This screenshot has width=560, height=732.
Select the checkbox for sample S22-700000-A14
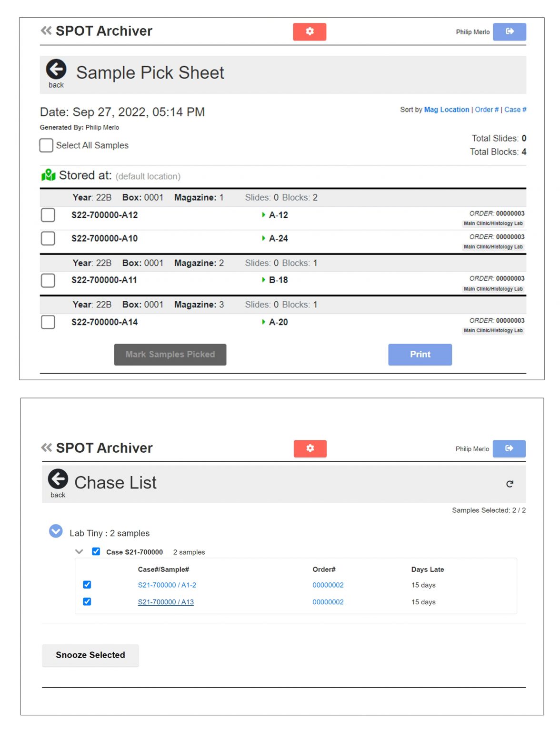click(48, 322)
